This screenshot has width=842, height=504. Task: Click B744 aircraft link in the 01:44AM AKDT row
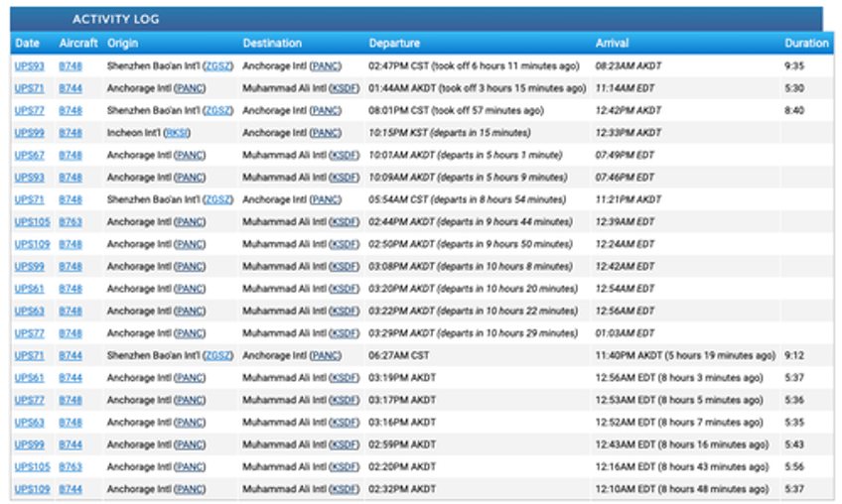pos(70,88)
